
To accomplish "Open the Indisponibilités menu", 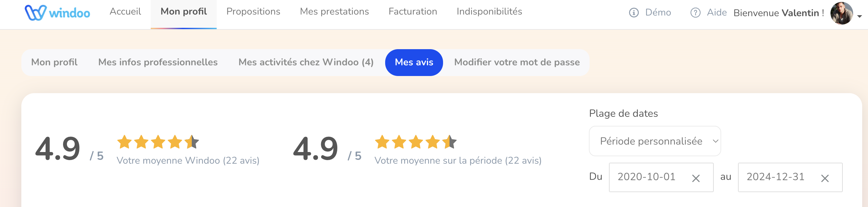I will pyautogui.click(x=489, y=11).
